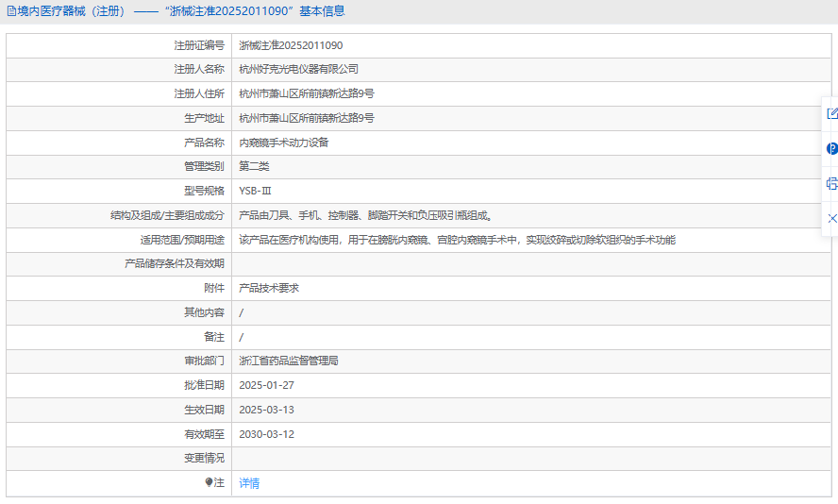
Task: Click the 变更情况 row label
Action: [x=204, y=458]
